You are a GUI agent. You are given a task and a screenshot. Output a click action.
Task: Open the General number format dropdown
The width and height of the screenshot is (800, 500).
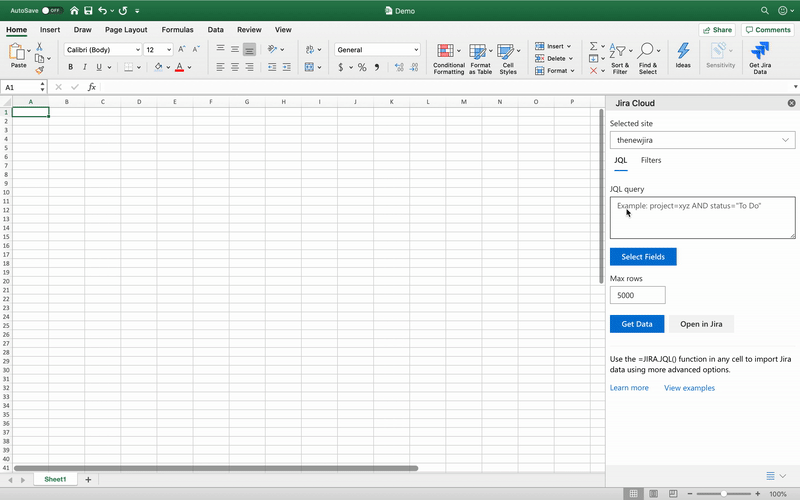pyautogui.click(x=414, y=50)
